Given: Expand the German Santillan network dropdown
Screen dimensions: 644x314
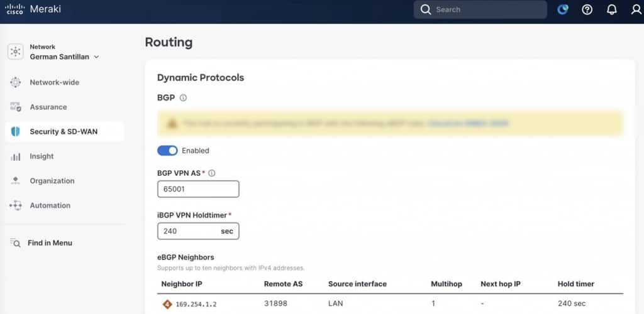Looking at the screenshot, I should tap(96, 57).
